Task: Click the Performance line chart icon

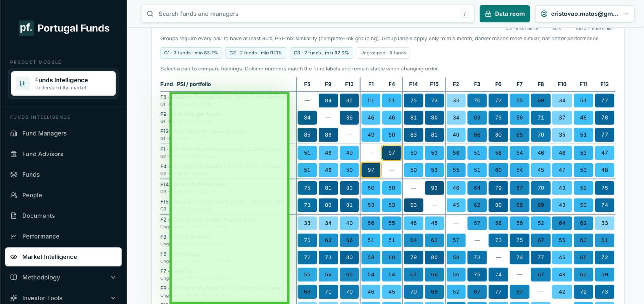Action: click(14, 236)
